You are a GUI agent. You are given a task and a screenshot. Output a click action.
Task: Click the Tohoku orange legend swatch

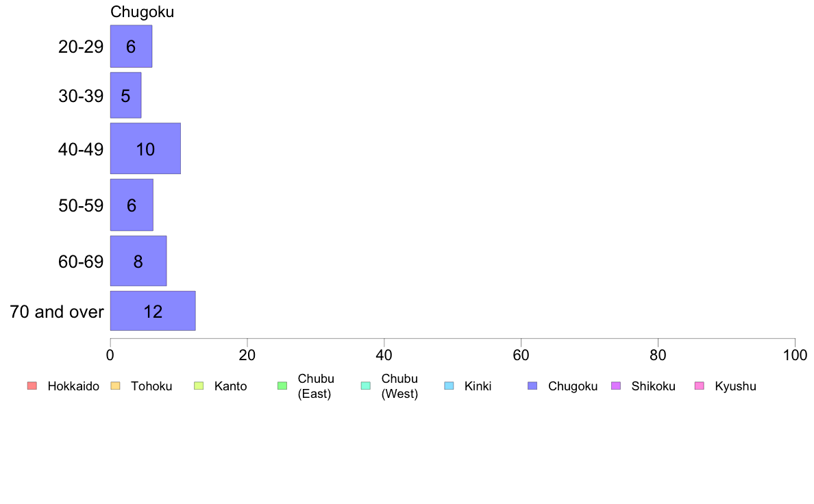115,386
